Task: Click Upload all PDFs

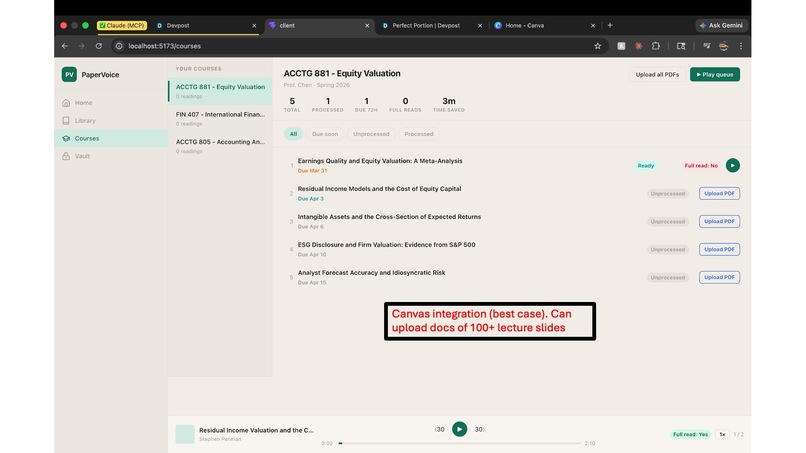Action: click(x=657, y=75)
